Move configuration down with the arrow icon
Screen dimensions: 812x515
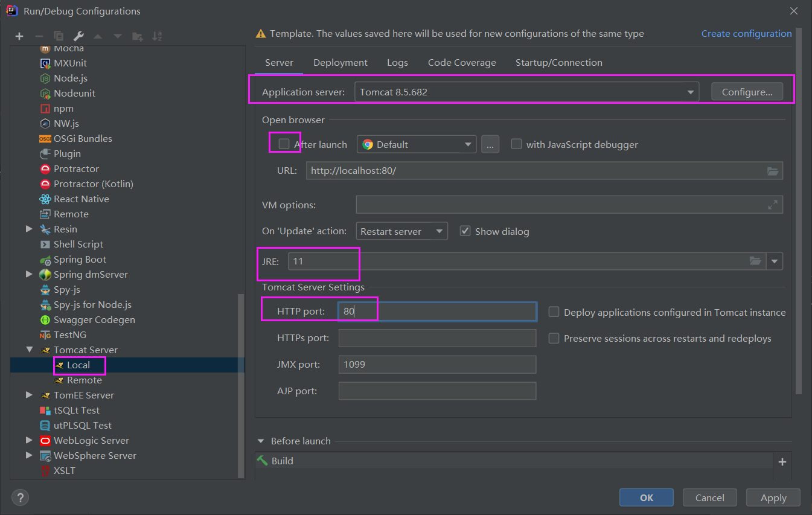[x=118, y=36]
